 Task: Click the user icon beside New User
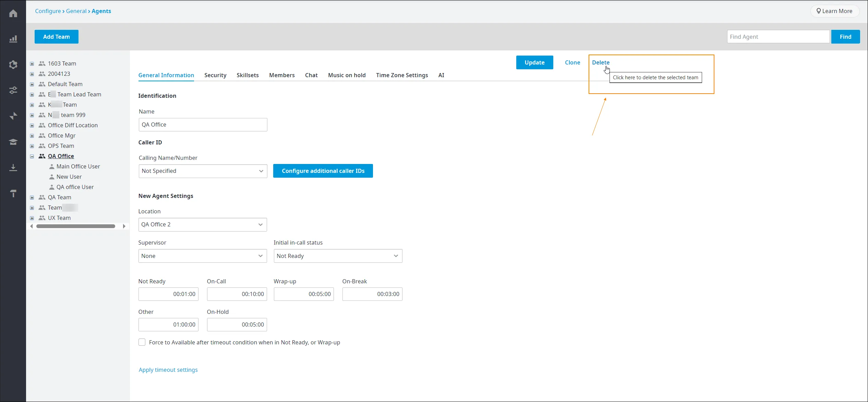point(52,177)
